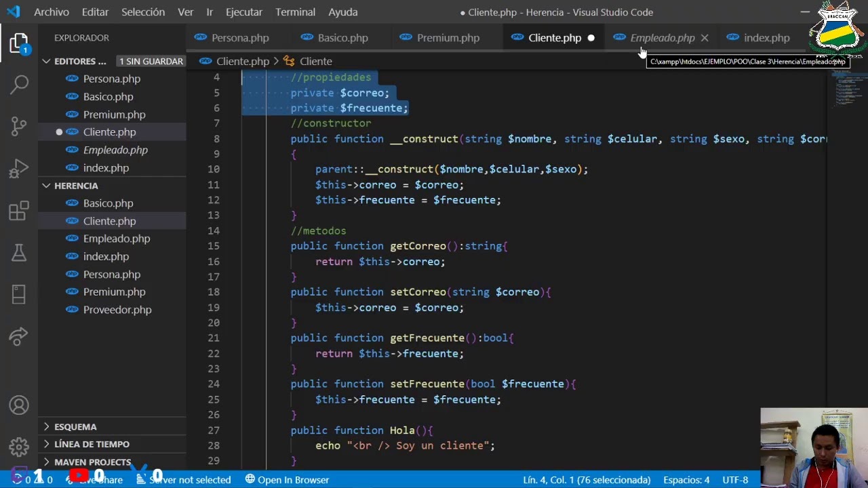
Task: Open the Terminal menu
Action: click(x=295, y=12)
